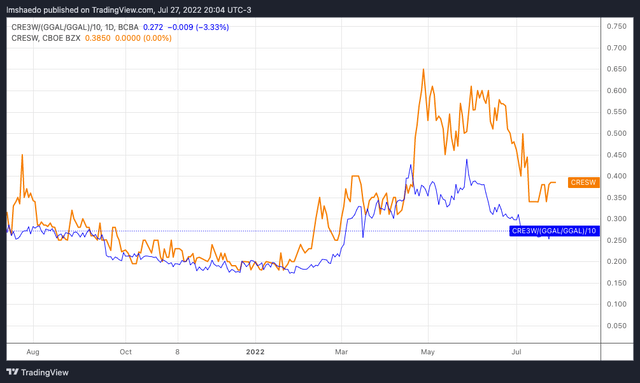Click the 0.500 price axis label
The width and height of the screenshot is (640, 383).
click(x=616, y=134)
